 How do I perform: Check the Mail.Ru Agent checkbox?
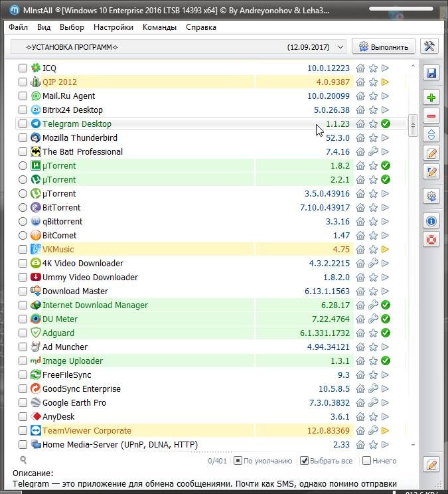click(23, 96)
